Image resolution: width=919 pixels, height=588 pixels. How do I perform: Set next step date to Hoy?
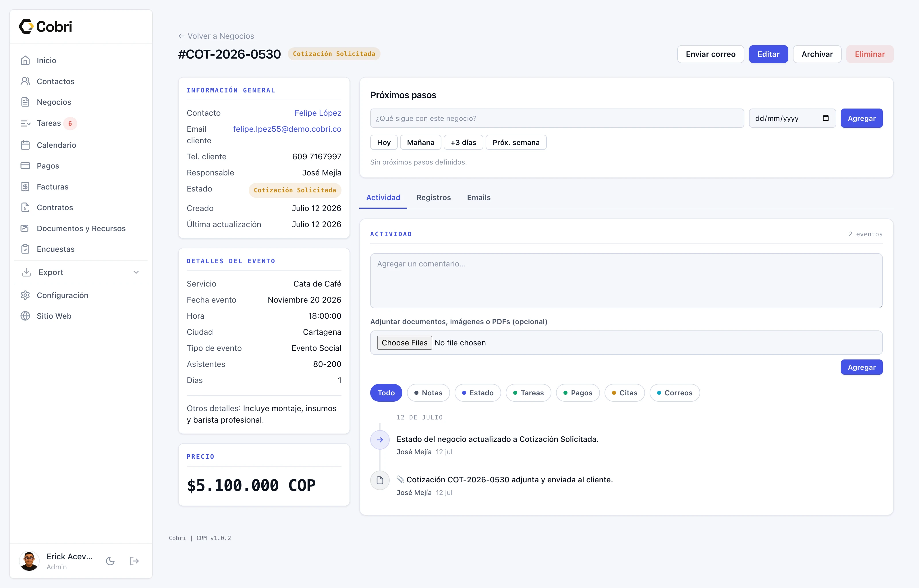pyautogui.click(x=384, y=142)
